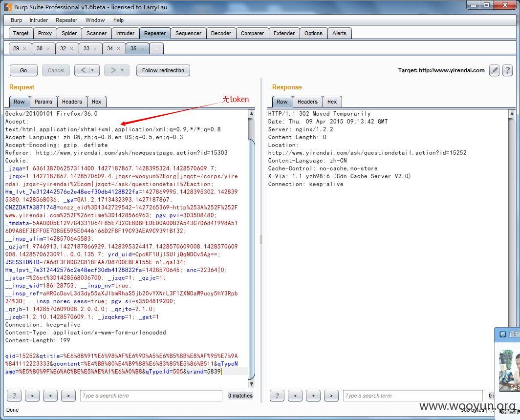Select Repeater request tab 33
520x420 pixels.
87,48
